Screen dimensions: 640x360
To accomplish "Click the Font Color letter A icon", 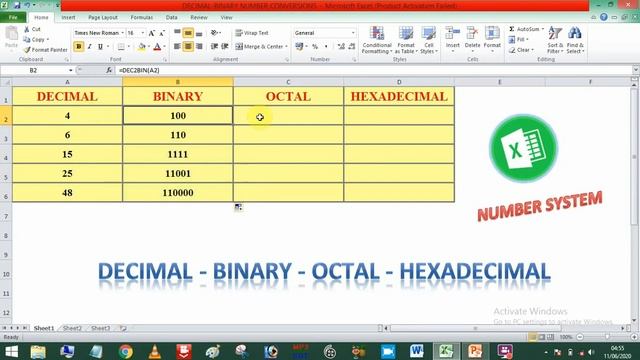I will click(x=157, y=47).
